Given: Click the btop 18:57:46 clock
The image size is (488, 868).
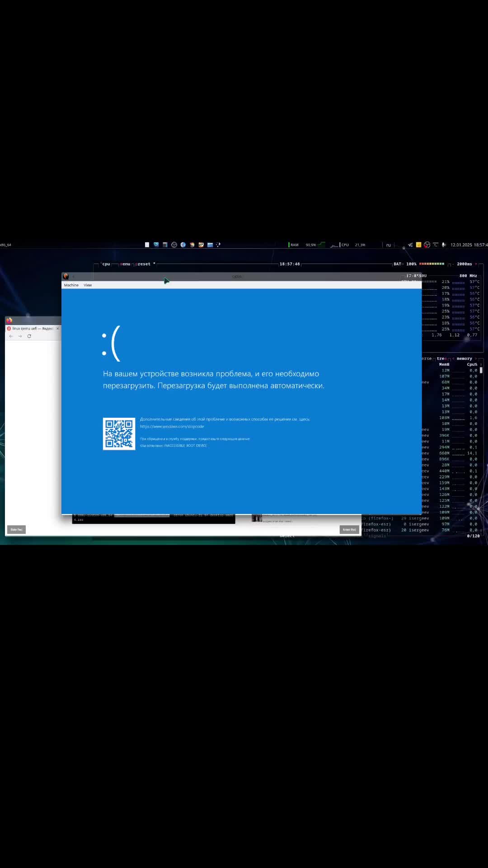Looking at the screenshot, I should coord(290,264).
